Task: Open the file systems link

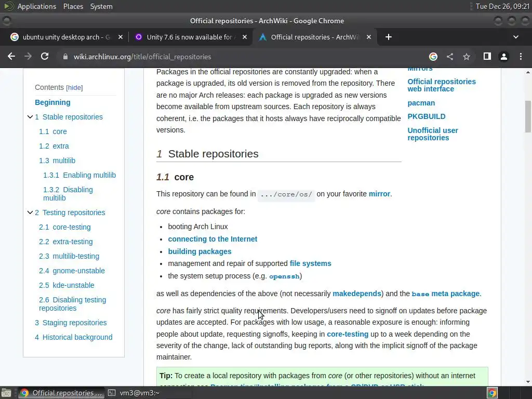Action: coord(311,263)
